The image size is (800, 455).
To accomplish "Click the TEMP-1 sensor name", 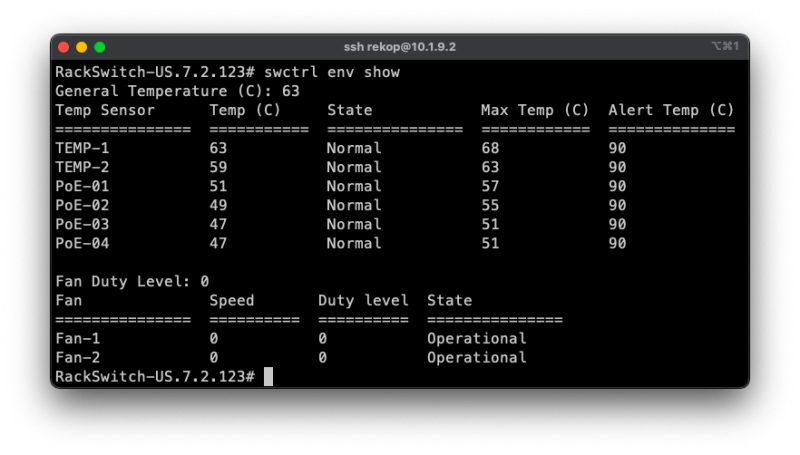I will [82, 148].
